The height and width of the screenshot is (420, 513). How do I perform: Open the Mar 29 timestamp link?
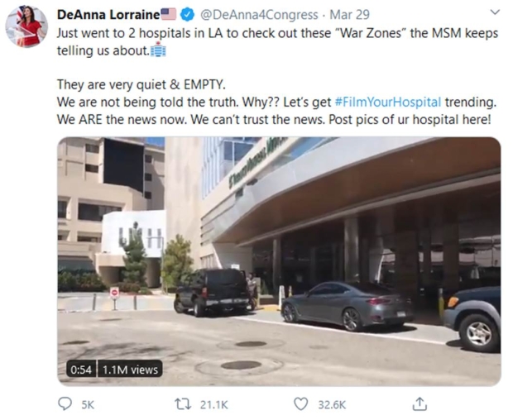348,14
